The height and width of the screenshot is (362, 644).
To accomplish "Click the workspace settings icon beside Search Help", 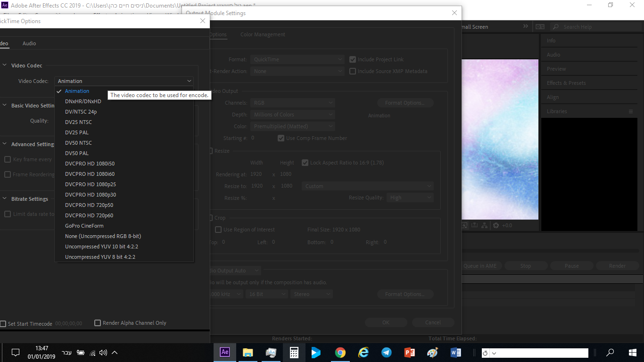I will [540, 26].
